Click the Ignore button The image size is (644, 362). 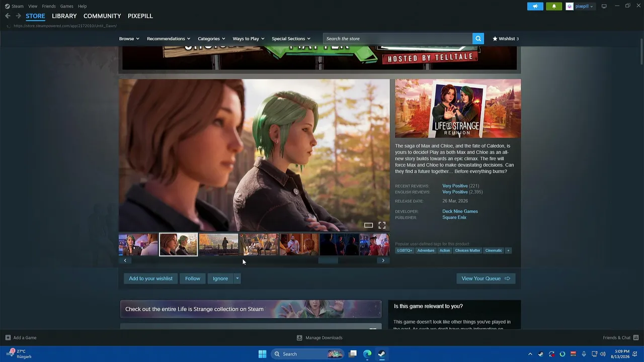pyautogui.click(x=220, y=279)
